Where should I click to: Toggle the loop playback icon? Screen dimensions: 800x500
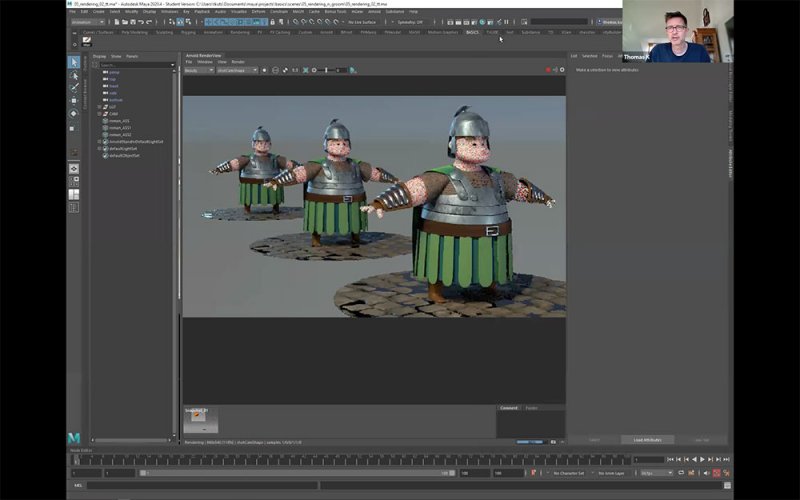tap(681, 473)
